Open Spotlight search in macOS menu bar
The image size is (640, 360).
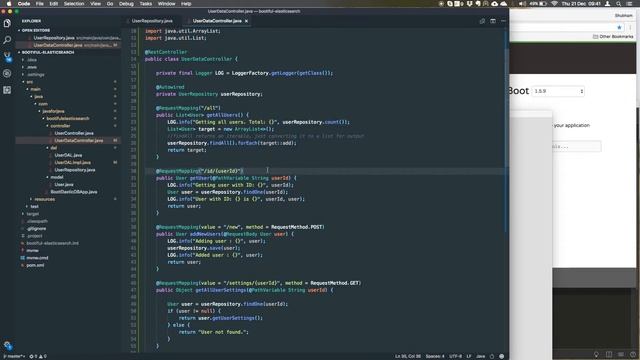(x=619, y=3)
